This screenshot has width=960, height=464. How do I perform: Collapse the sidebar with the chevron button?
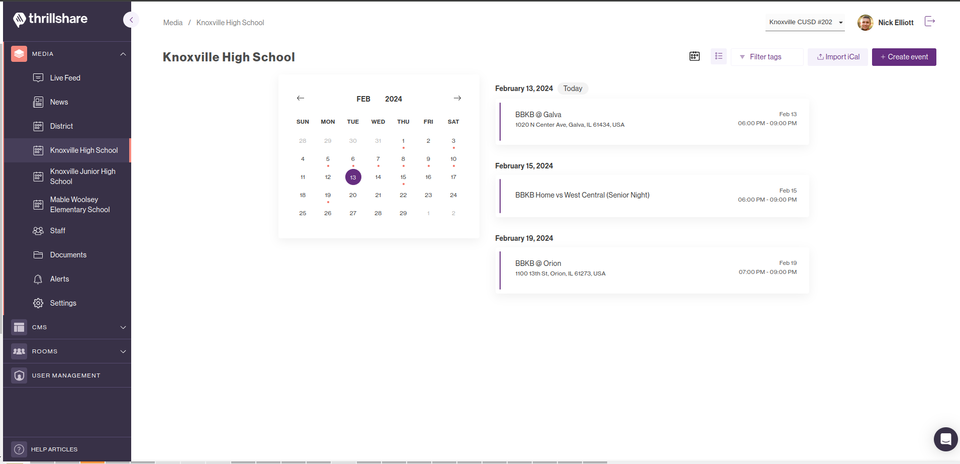(131, 20)
